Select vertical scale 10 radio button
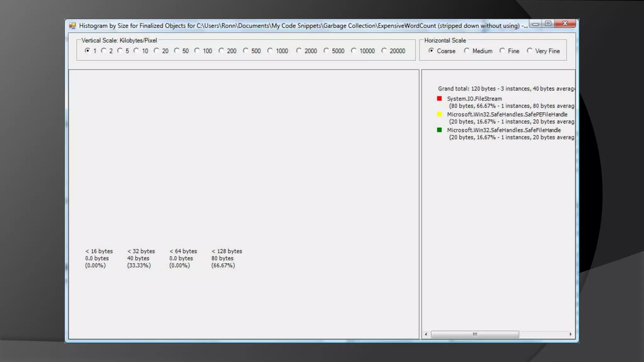Viewport: 644px width, 362px height. 136,51
